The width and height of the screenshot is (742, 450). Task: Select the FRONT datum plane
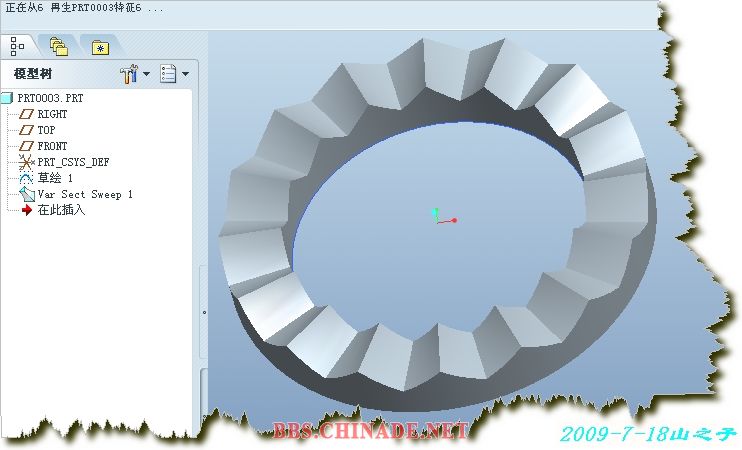(x=52, y=146)
